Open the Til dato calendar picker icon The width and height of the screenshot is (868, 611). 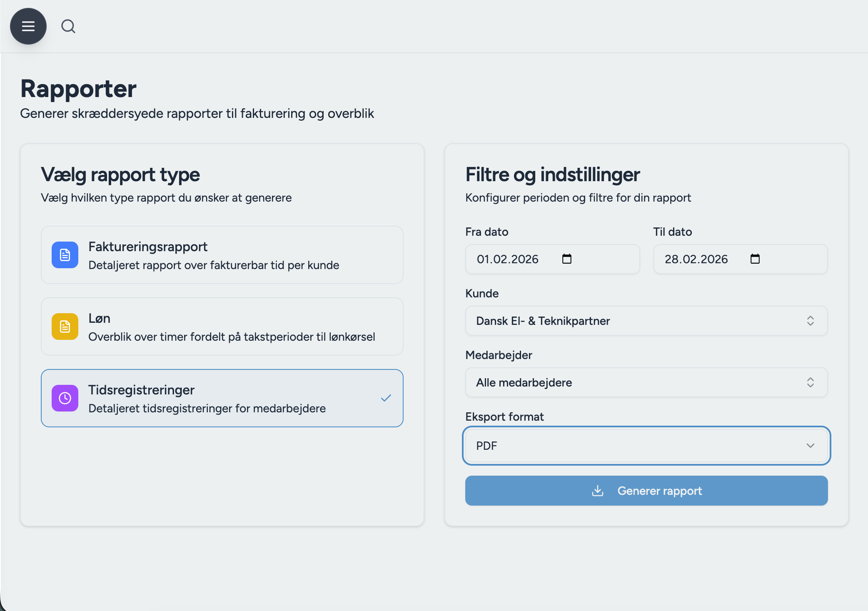click(755, 259)
